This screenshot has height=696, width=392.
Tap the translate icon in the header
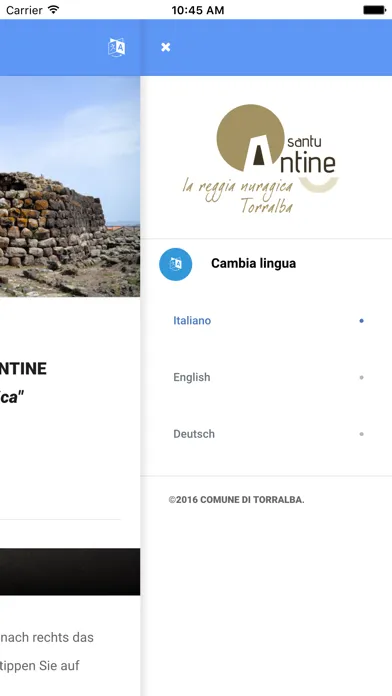(x=116, y=47)
